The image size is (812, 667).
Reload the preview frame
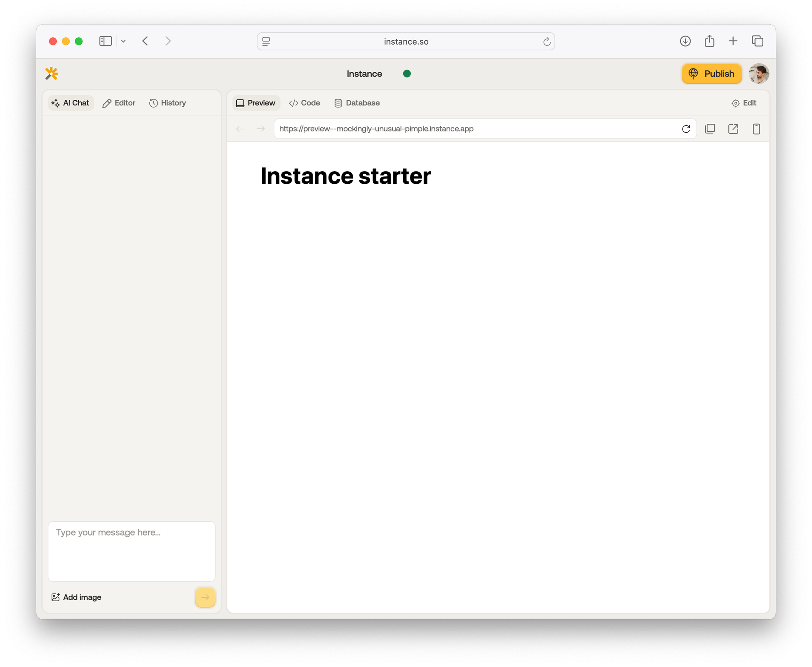[686, 129]
